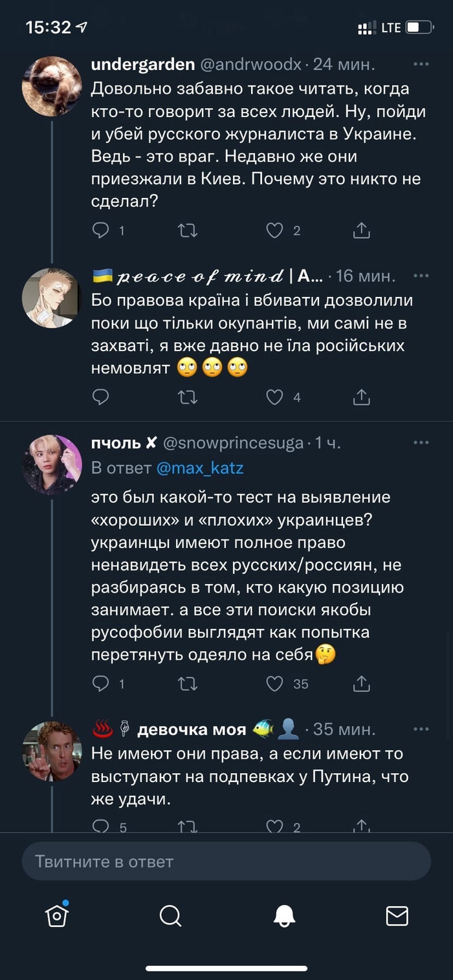
Task: Like undergarden's tweet
Action: [275, 230]
